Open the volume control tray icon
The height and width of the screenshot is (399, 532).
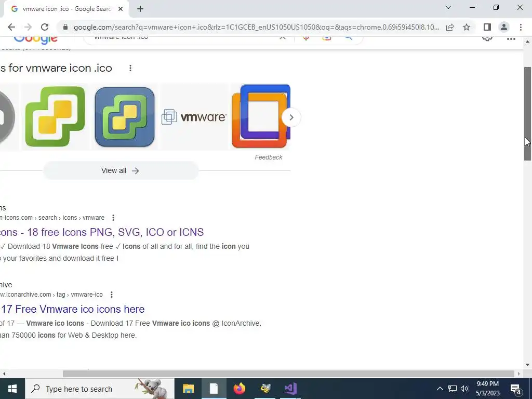[464, 389]
